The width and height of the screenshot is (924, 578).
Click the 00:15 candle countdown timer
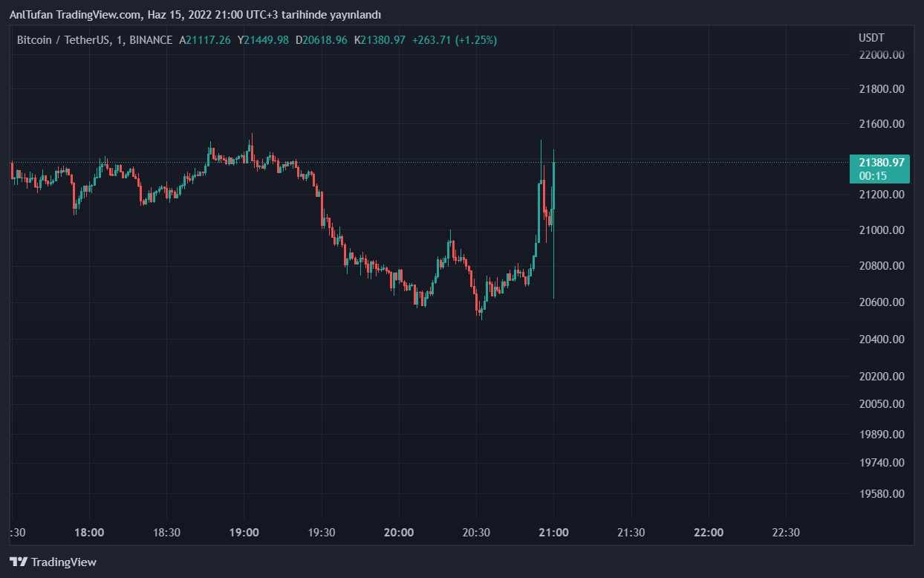[x=872, y=176]
